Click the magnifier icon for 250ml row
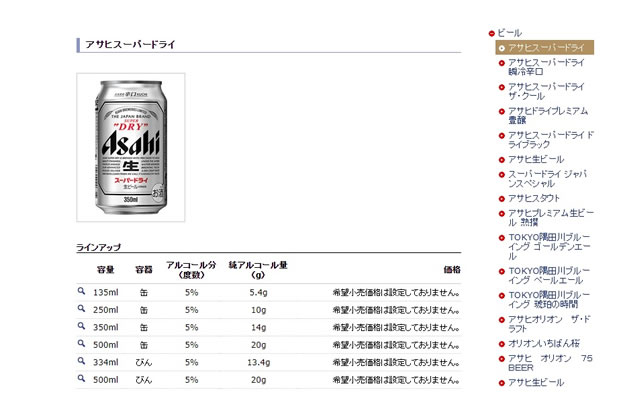 click(81, 309)
